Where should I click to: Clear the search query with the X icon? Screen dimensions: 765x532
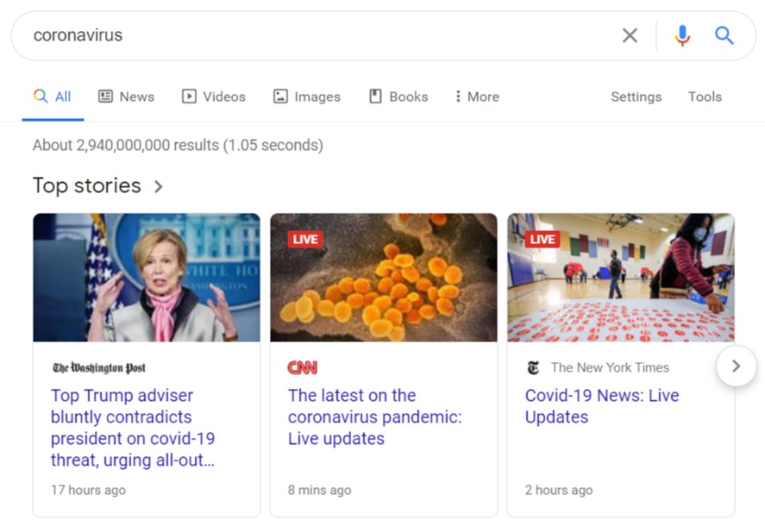coord(630,35)
